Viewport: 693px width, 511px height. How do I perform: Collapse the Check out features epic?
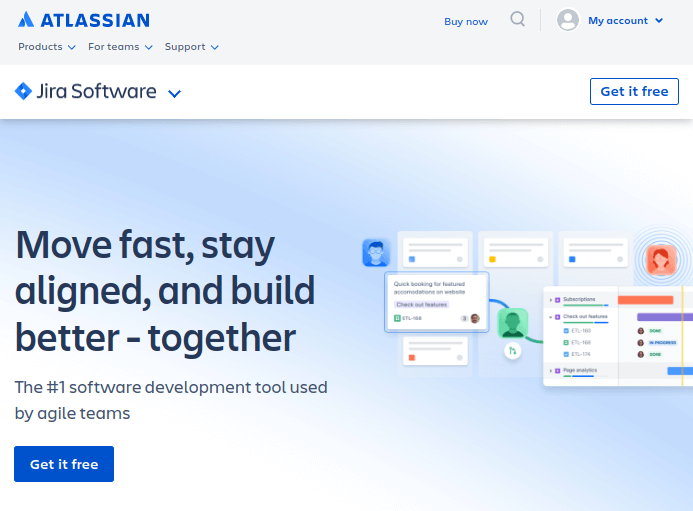551,317
